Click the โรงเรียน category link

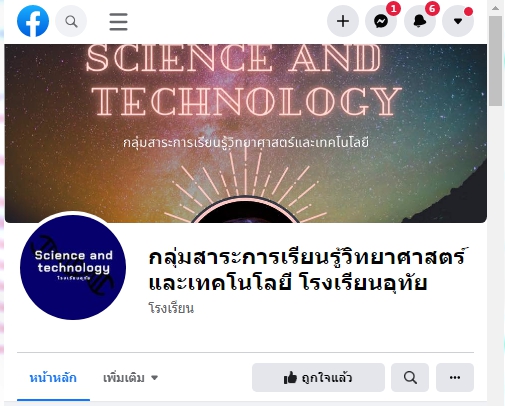pos(171,308)
